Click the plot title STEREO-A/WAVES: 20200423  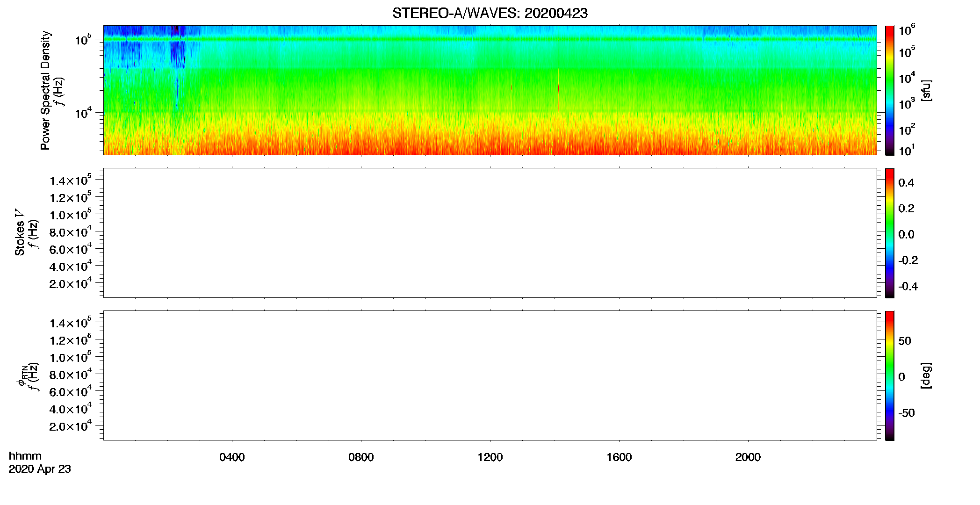click(490, 13)
